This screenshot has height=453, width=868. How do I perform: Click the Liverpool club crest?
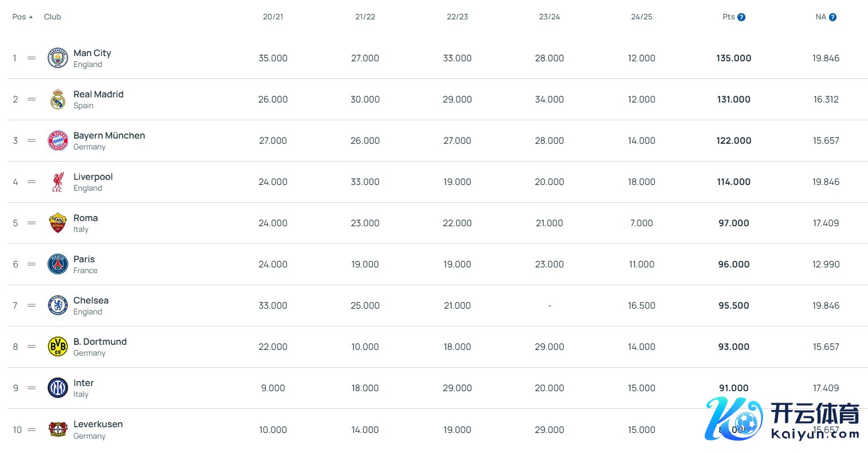click(58, 182)
